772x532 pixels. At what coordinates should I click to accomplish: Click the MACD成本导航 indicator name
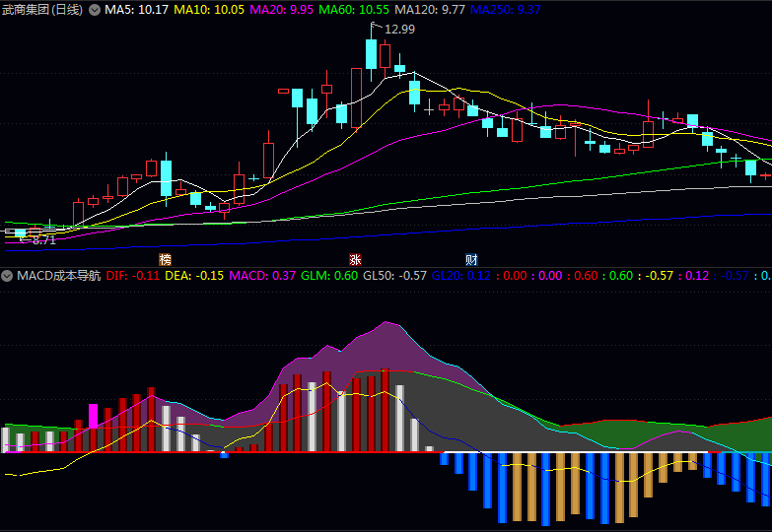(x=57, y=276)
